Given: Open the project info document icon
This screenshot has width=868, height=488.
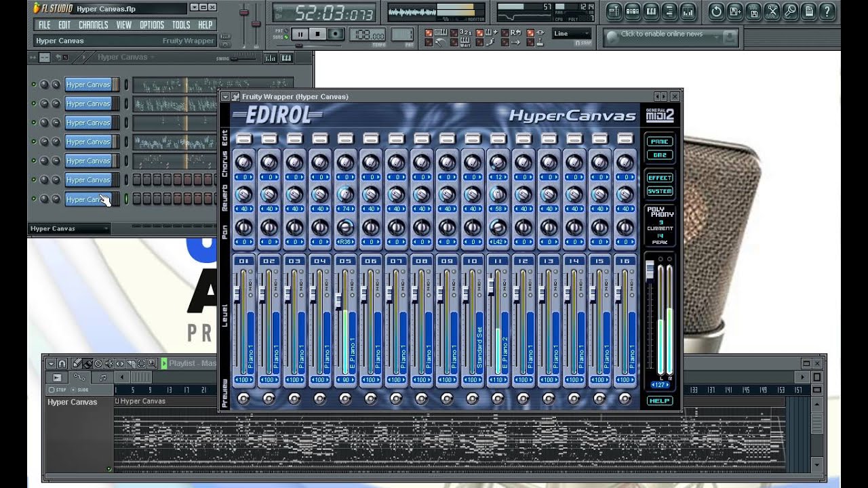Looking at the screenshot, I should tap(809, 11).
